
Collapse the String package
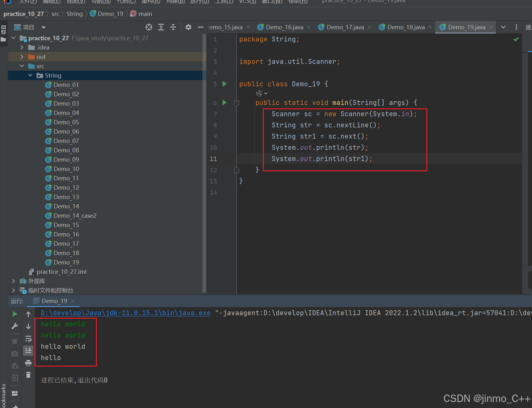coord(30,75)
